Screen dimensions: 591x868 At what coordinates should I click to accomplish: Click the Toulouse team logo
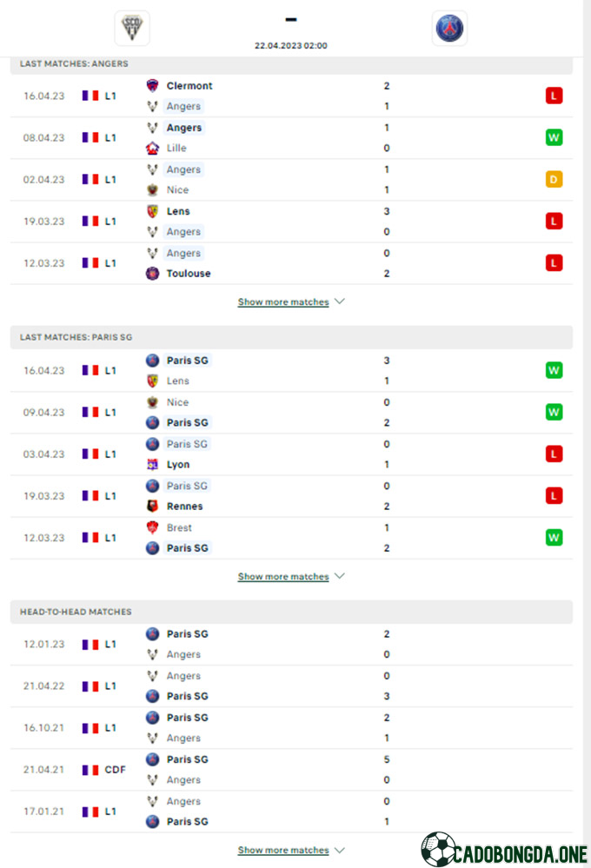coord(152,274)
